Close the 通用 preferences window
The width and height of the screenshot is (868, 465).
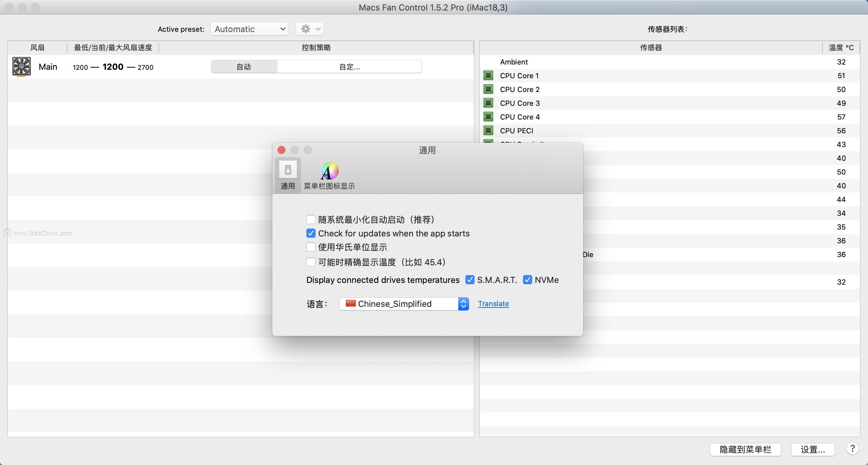pyautogui.click(x=281, y=150)
